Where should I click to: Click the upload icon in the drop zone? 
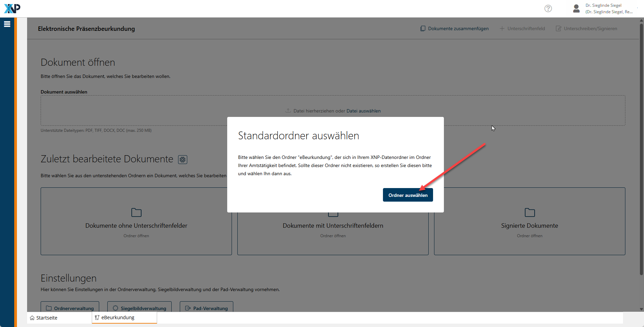click(x=288, y=111)
